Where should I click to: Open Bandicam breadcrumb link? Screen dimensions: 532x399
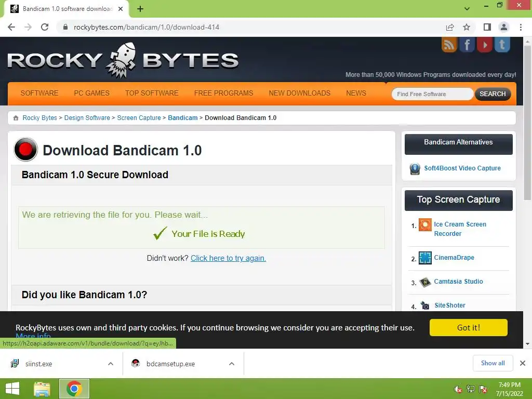point(182,118)
